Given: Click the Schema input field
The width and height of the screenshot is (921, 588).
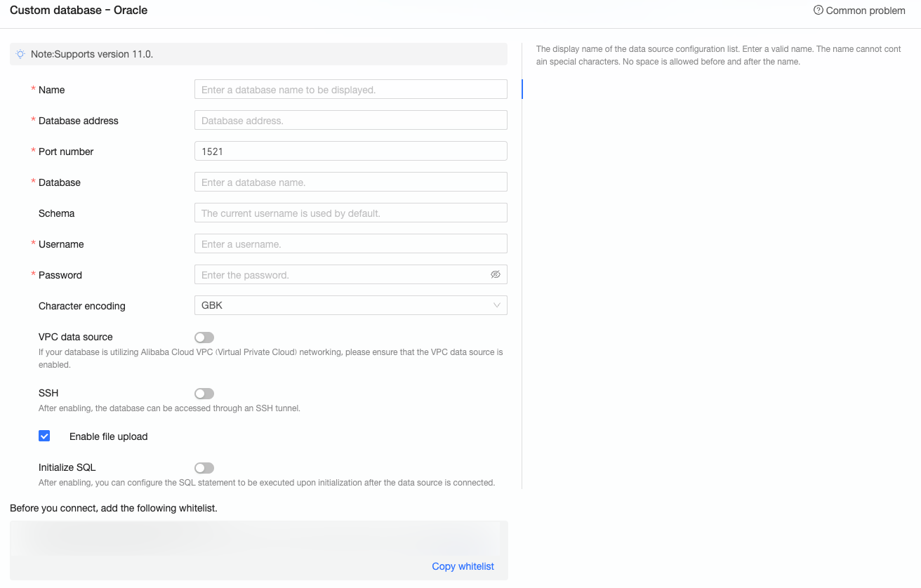Looking at the screenshot, I should point(350,213).
